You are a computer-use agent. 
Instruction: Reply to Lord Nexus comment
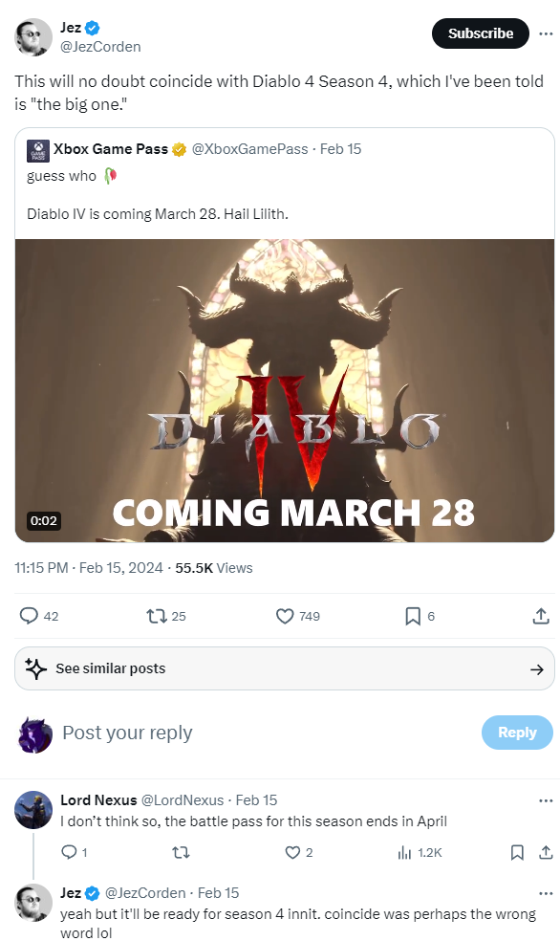coord(70,852)
